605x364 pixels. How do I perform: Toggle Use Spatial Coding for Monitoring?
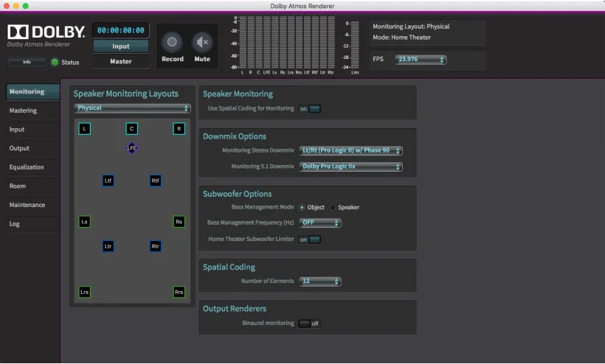click(310, 108)
